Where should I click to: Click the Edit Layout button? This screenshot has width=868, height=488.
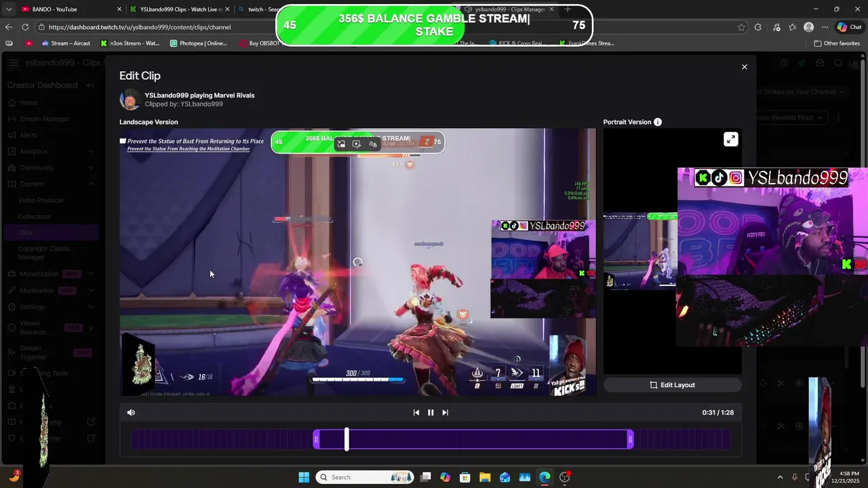(672, 385)
